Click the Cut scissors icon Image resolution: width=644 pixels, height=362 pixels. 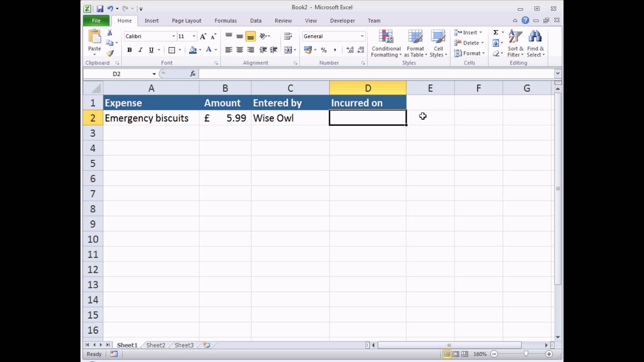(110, 33)
